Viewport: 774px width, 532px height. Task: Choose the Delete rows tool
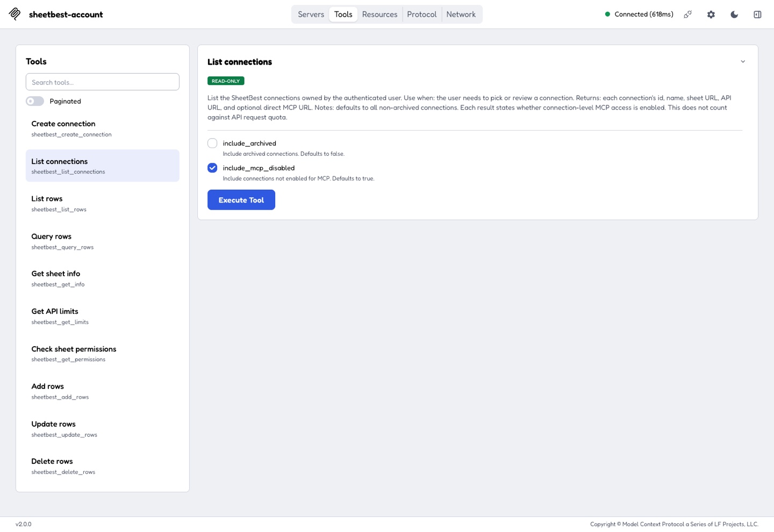pos(103,466)
